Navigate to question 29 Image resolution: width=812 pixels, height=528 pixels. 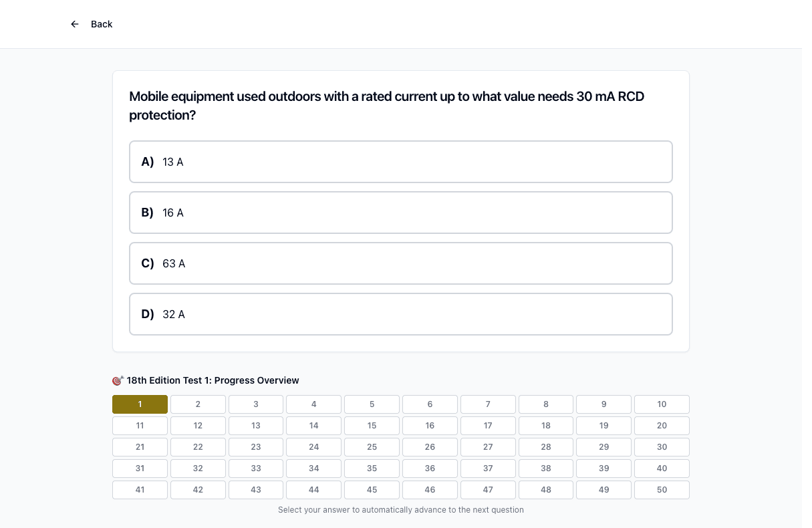point(604,447)
